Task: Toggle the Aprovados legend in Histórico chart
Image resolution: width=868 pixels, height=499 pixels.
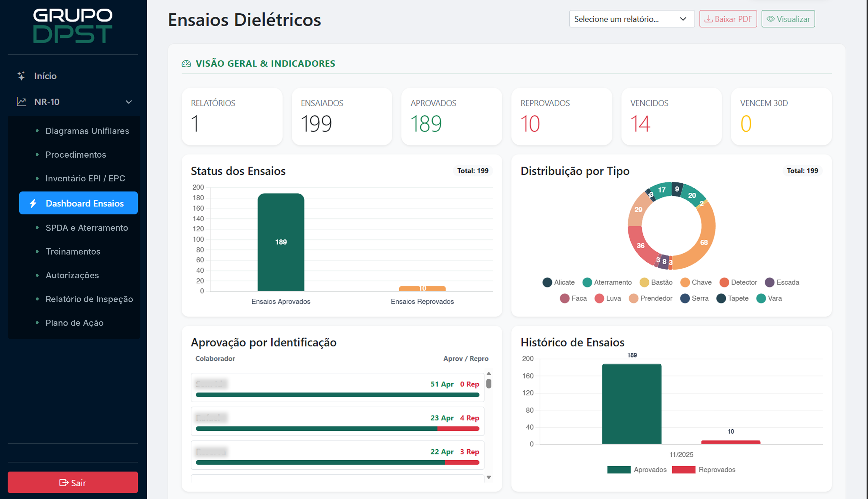Action: 637,470
